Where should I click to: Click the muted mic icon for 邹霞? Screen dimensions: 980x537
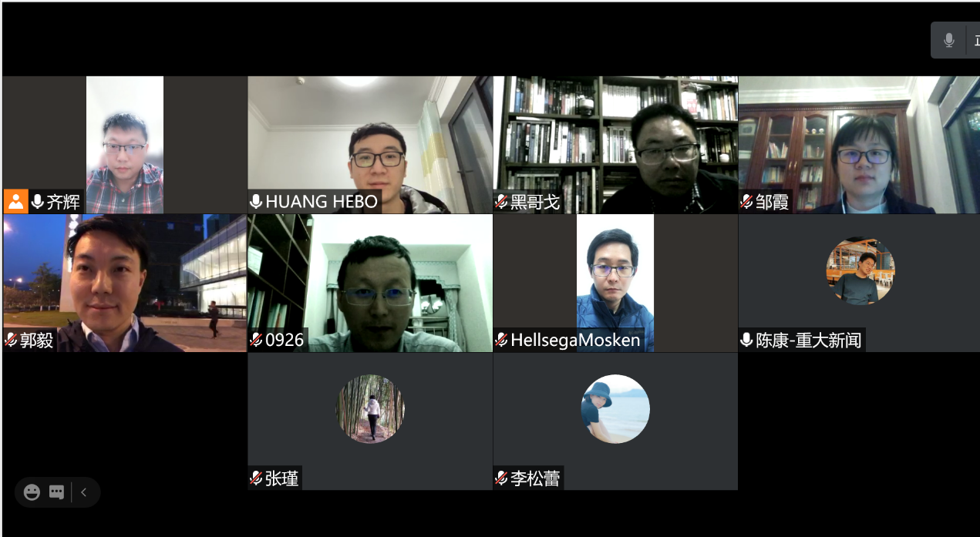[746, 202]
